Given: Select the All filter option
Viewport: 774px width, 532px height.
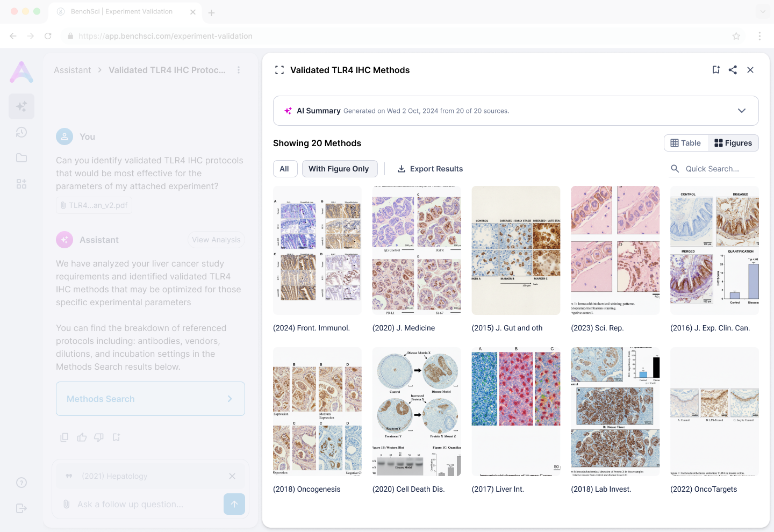Looking at the screenshot, I should [285, 168].
